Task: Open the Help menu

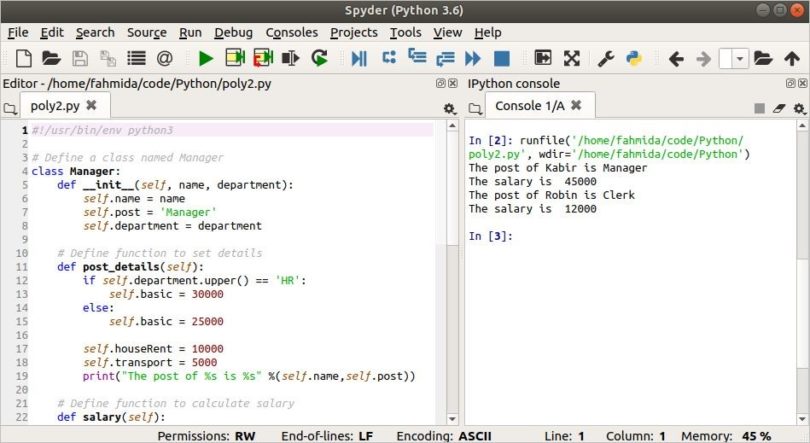Action: tap(488, 33)
